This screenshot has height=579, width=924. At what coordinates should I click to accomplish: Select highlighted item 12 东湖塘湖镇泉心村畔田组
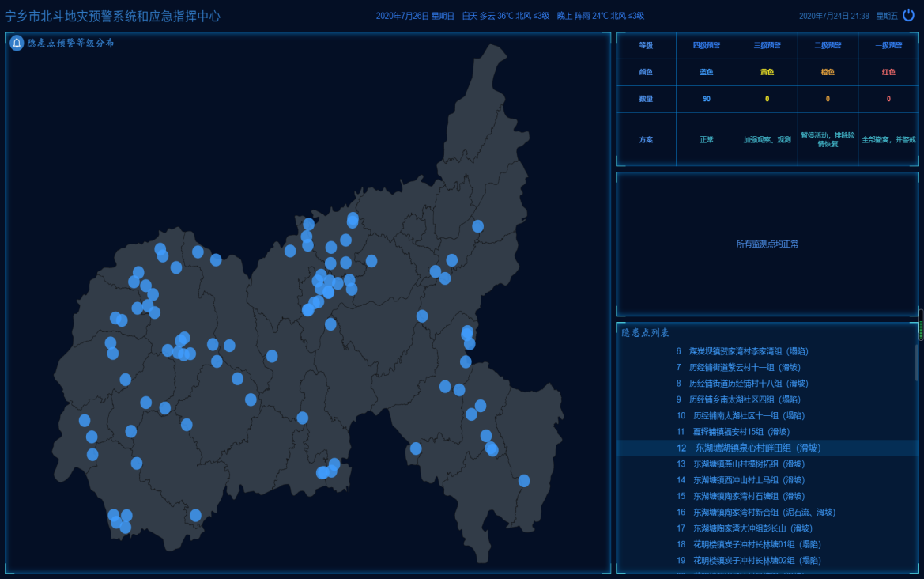[x=748, y=448]
